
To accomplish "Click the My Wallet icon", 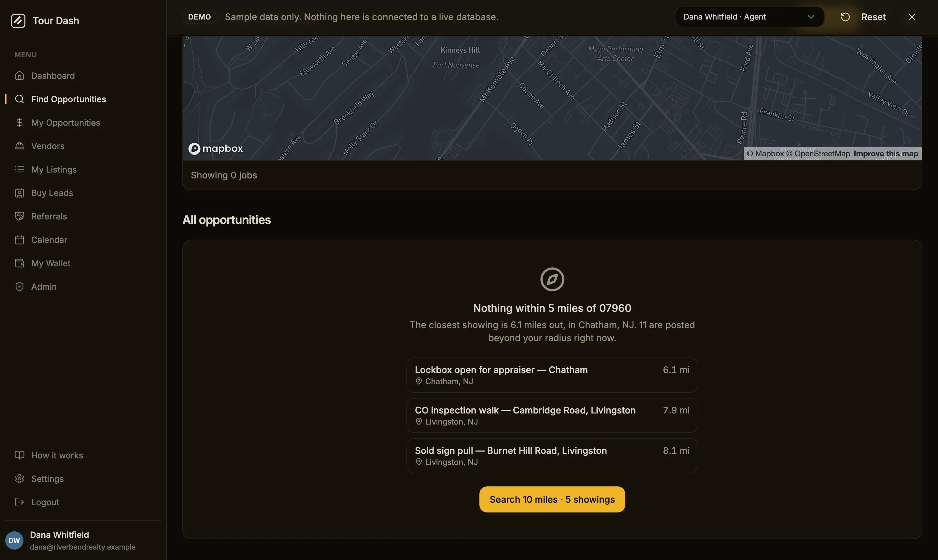I will [x=20, y=263].
